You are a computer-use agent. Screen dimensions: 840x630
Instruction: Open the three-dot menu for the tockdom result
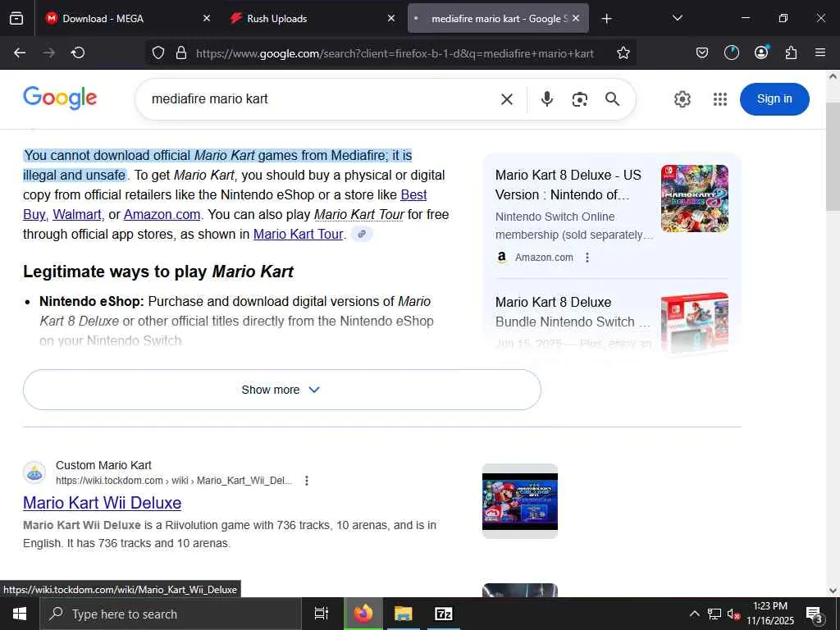(307, 481)
